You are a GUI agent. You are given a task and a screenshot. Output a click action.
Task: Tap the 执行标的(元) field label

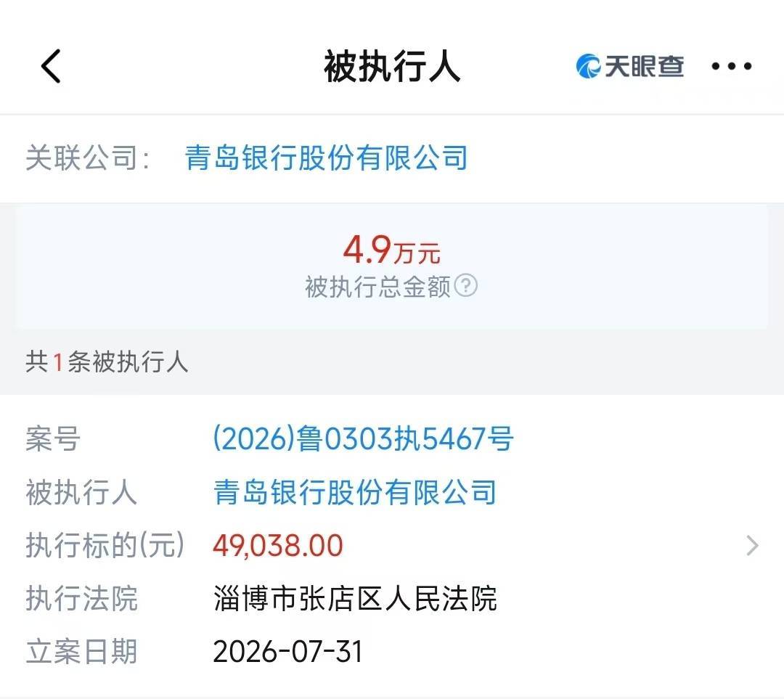(105, 545)
